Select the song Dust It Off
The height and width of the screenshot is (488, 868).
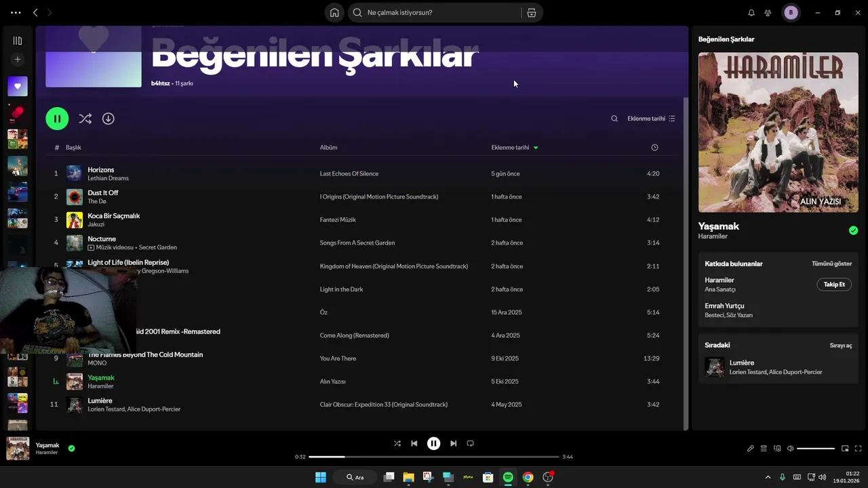[x=103, y=192]
